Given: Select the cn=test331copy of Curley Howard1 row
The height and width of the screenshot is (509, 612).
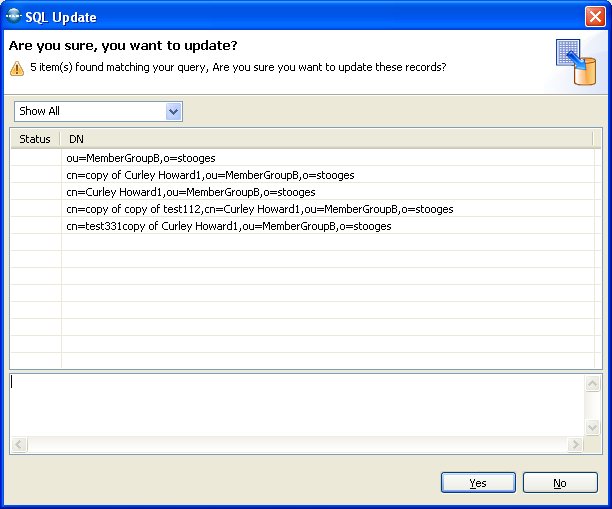Looking at the screenshot, I should pyautogui.click(x=228, y=226).
